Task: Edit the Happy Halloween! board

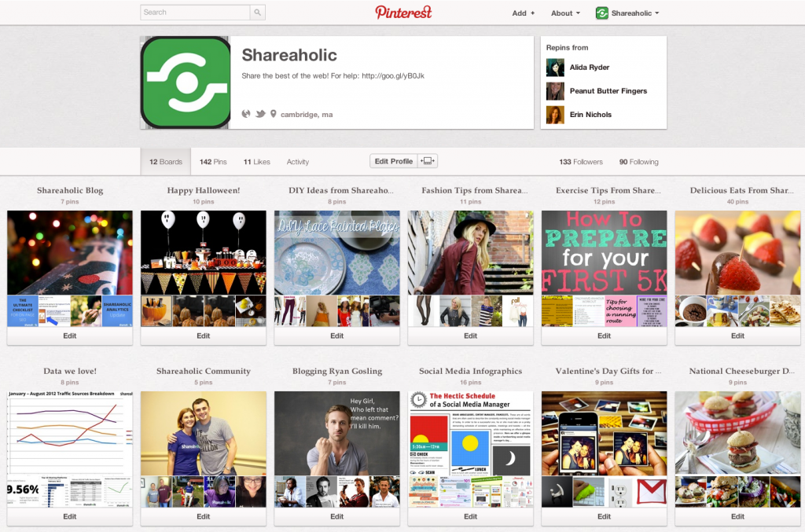Action: coord(204,336)
